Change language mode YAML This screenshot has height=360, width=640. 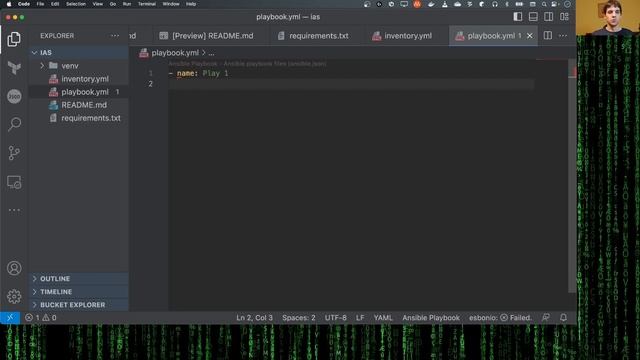(x=383, y=318)
